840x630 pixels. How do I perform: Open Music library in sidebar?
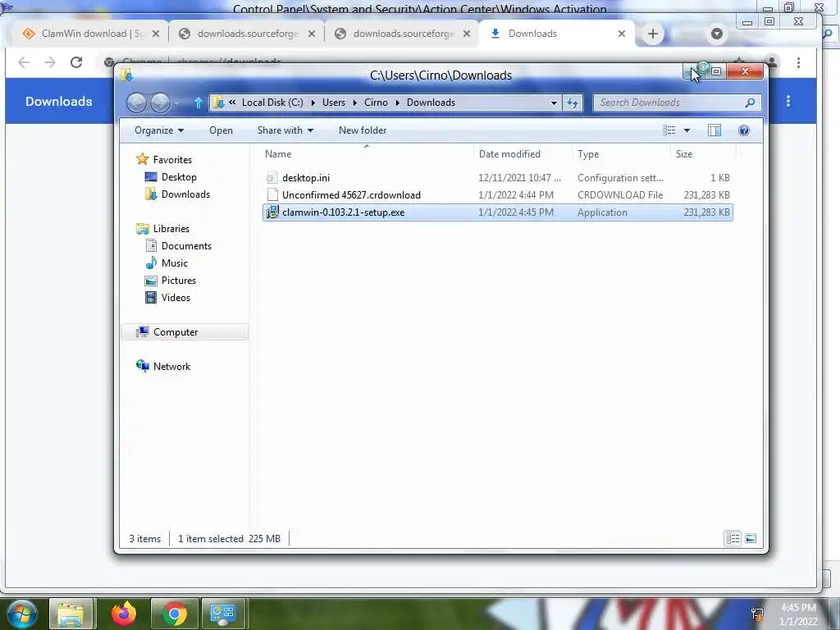[x=174, y=263]
